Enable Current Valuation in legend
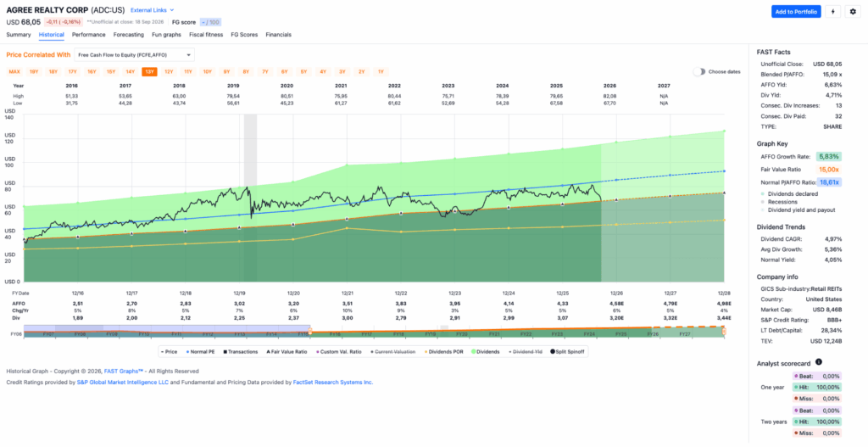 pos(392,352)
